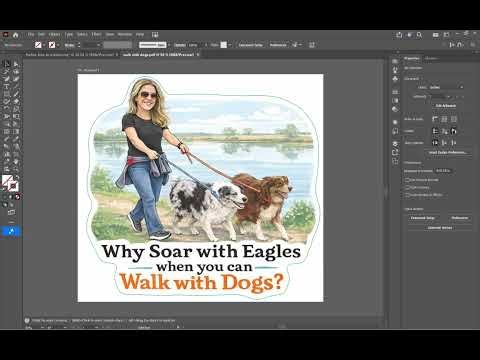
Task: Open the Window menu
Action: coord(125,34)
